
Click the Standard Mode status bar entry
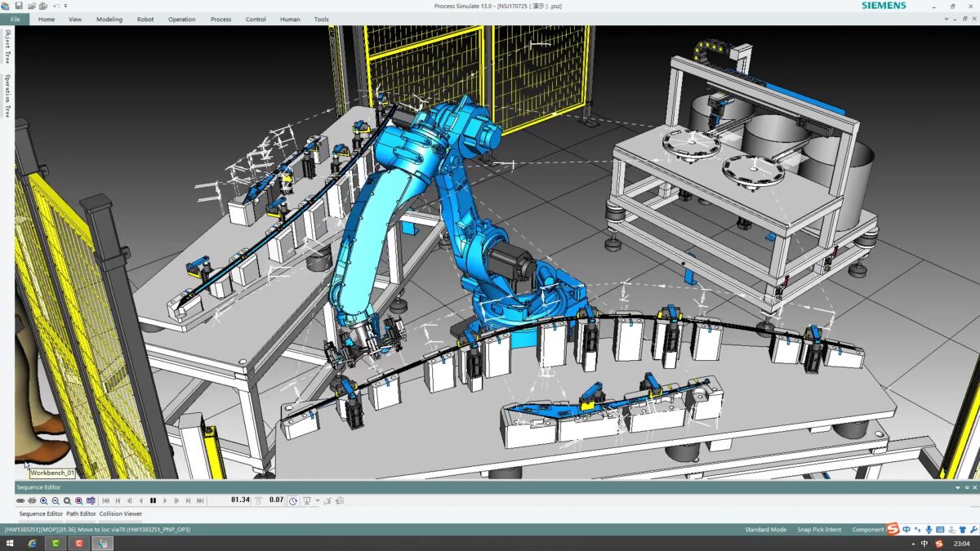[765, 530]
